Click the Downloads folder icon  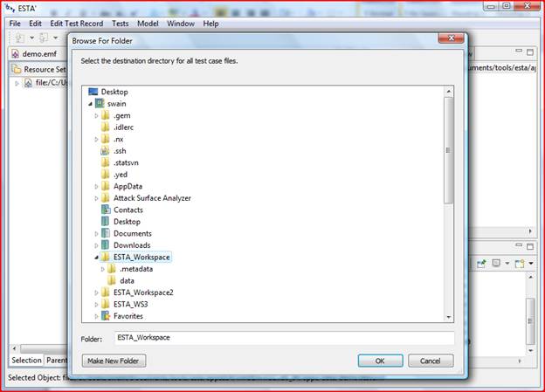pyautogui.click(x=105, y=245)
